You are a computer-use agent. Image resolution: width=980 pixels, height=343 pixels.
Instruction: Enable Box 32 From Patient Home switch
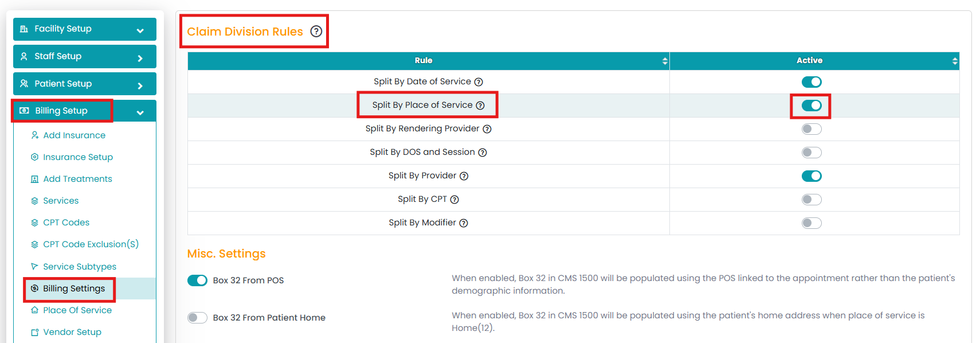pos(197,318)
